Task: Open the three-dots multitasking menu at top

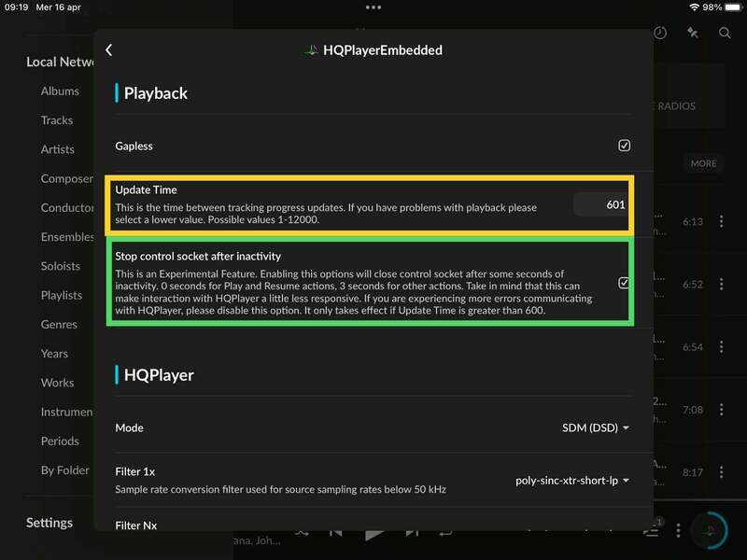Action: (x=373, y=7)
